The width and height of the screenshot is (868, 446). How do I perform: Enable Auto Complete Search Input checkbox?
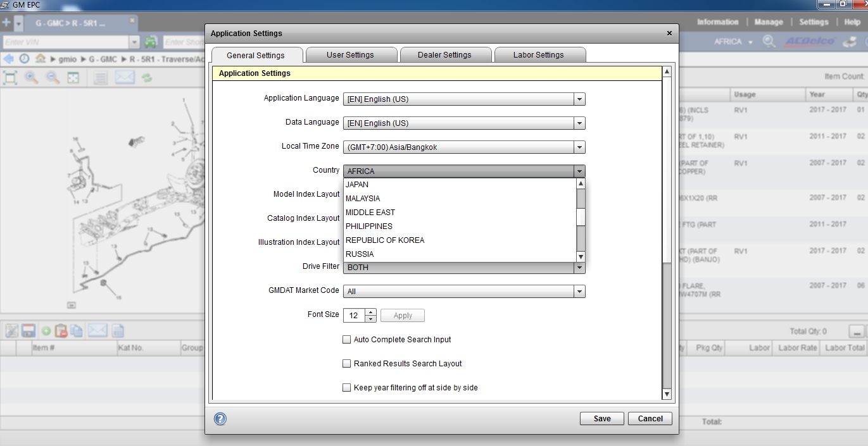tap(346, 340)
